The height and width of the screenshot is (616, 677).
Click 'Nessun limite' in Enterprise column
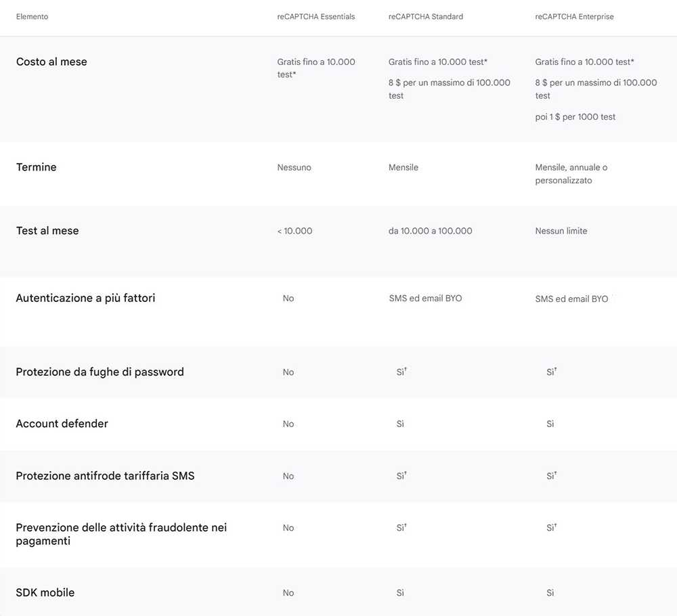tap(561, 231)
